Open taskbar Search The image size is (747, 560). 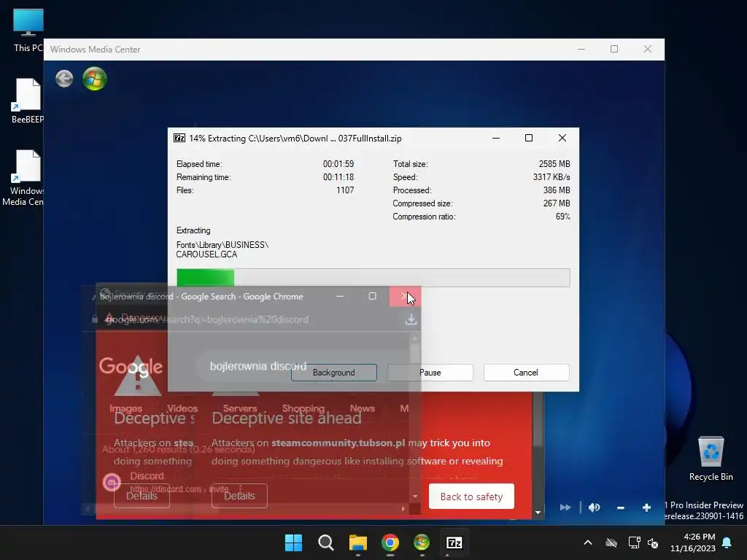pyautogui.click(x=326, y=542)
